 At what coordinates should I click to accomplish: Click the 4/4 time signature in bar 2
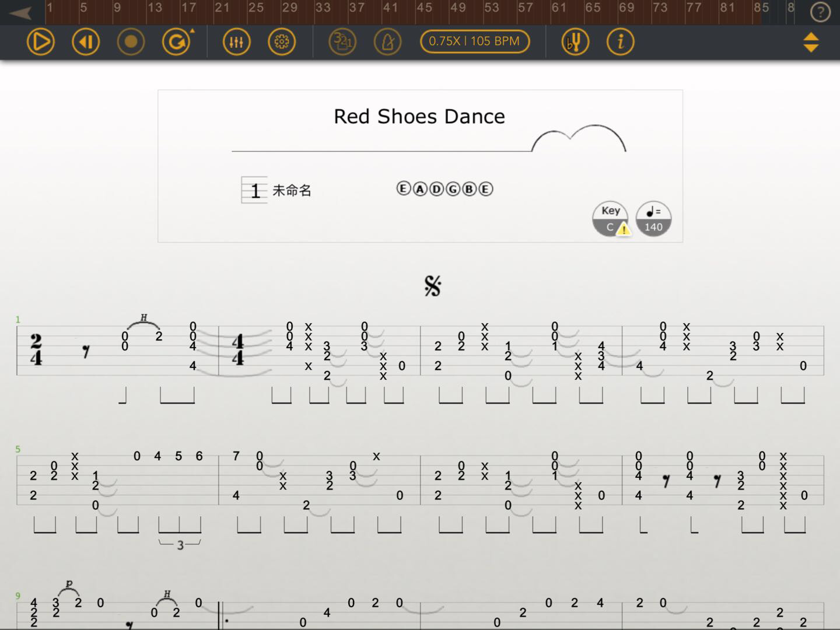237,349
